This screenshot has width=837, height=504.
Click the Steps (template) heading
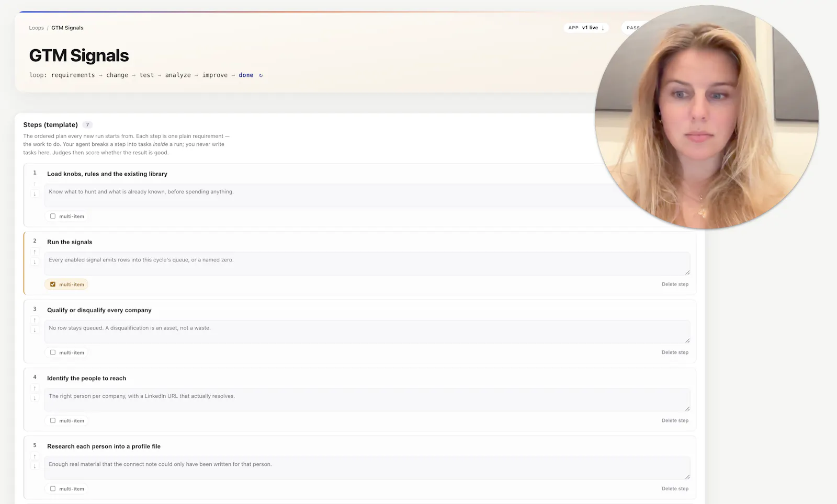(50, 125)
